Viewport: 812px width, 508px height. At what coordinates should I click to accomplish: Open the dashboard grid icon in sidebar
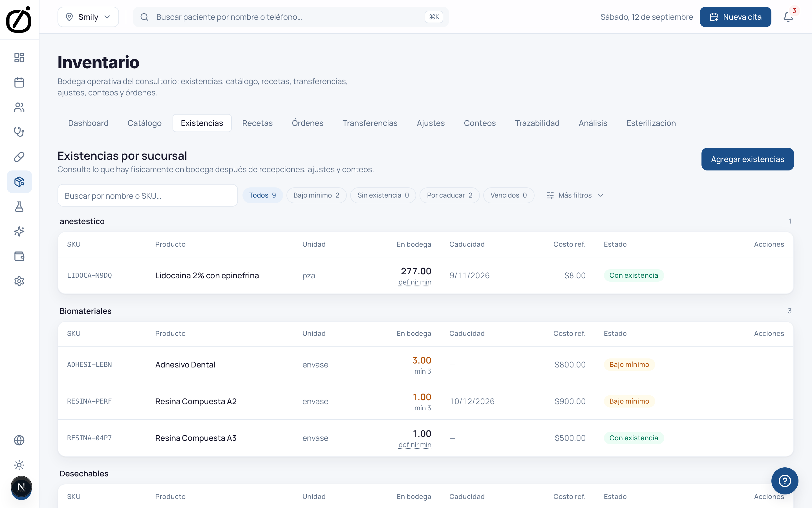point(19,58)
